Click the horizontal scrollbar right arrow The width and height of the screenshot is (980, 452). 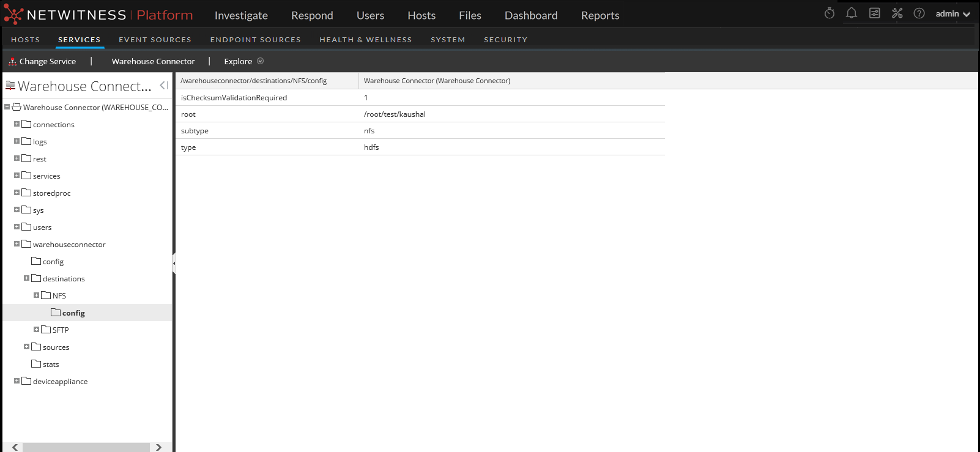point(159,447)
